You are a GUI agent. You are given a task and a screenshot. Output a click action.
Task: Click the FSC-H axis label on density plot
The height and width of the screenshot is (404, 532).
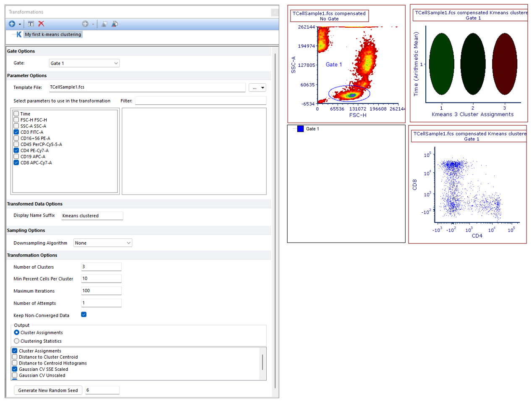pyautogui.click(x=358, y=115)
